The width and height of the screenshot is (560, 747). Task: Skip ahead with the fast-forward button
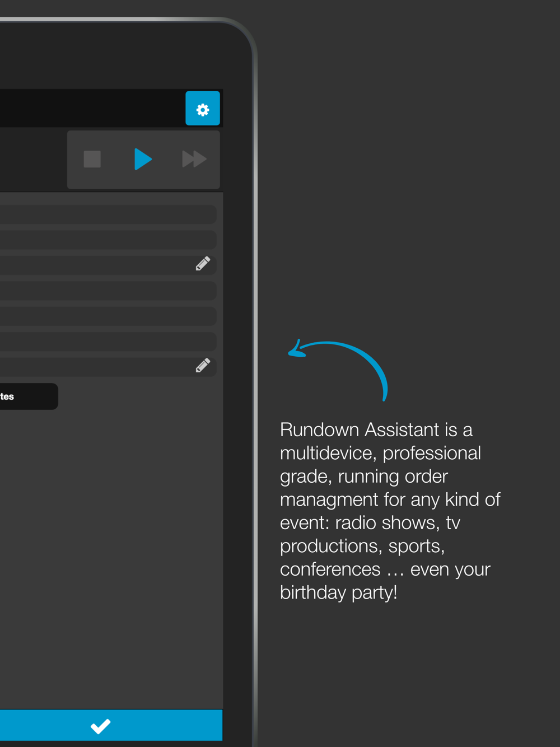[194, 159]
